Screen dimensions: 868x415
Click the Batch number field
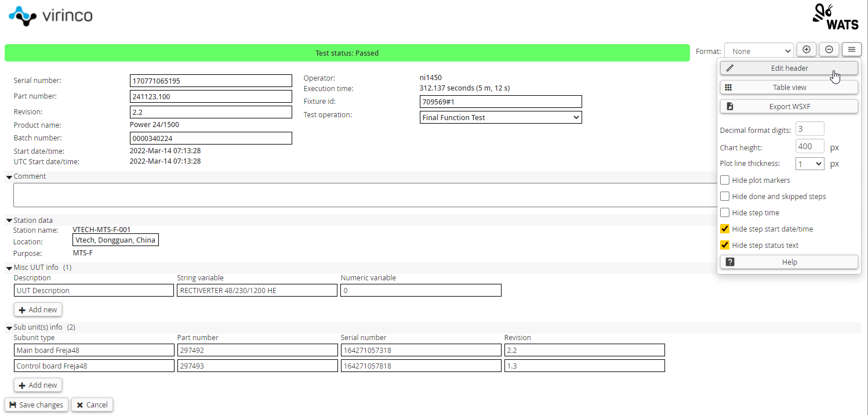coord(211,138)
